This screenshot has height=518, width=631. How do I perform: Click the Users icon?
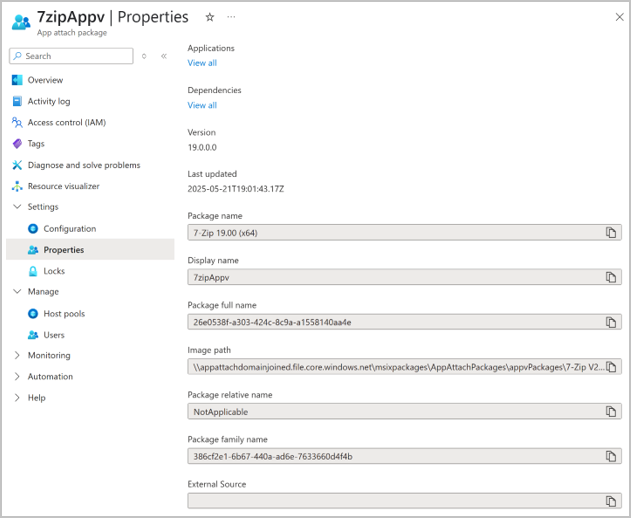(33, 335)
